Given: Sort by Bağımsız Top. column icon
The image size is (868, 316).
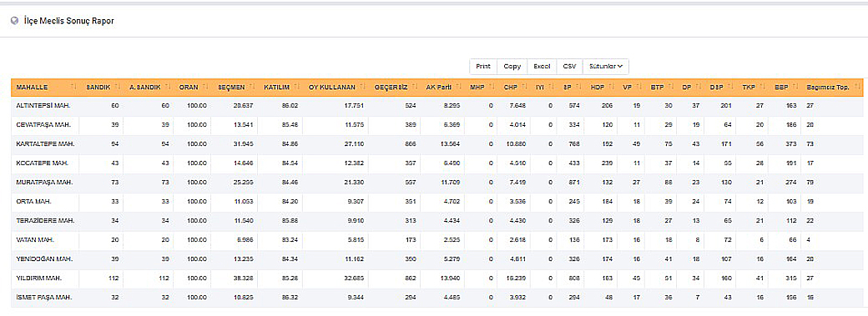Looking at the screenshot, I should tap(857, 88).
